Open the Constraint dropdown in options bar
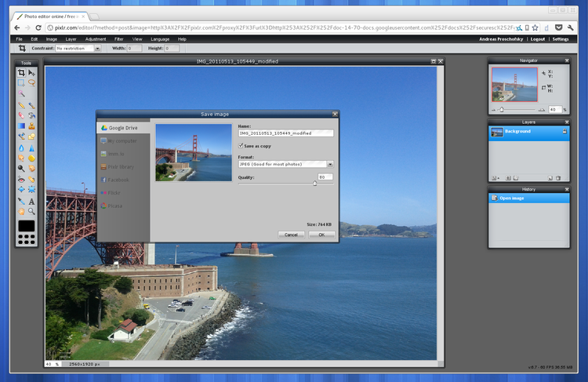Screen dimensions: 588x382 97,49
